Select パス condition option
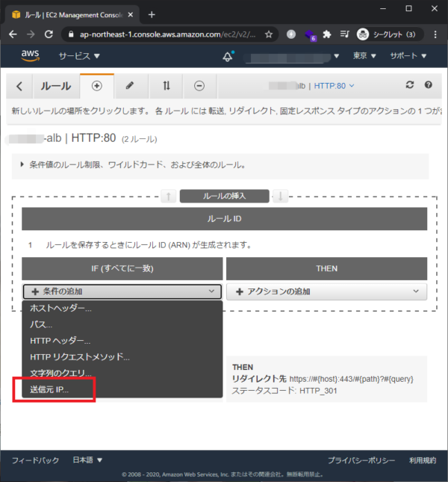 [x=122, y=324]
